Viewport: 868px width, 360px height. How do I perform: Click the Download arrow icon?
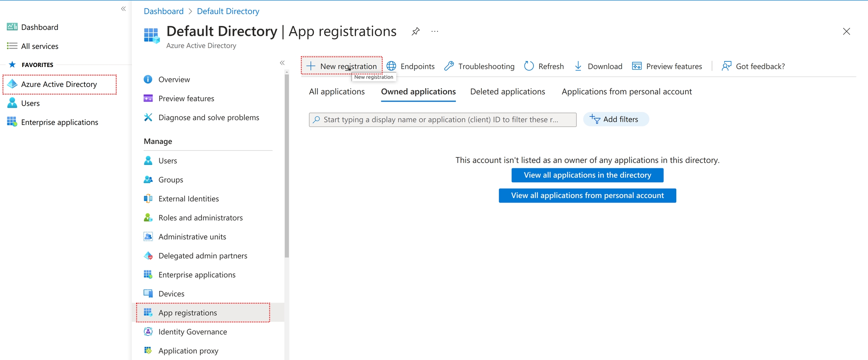pos(578,66)
